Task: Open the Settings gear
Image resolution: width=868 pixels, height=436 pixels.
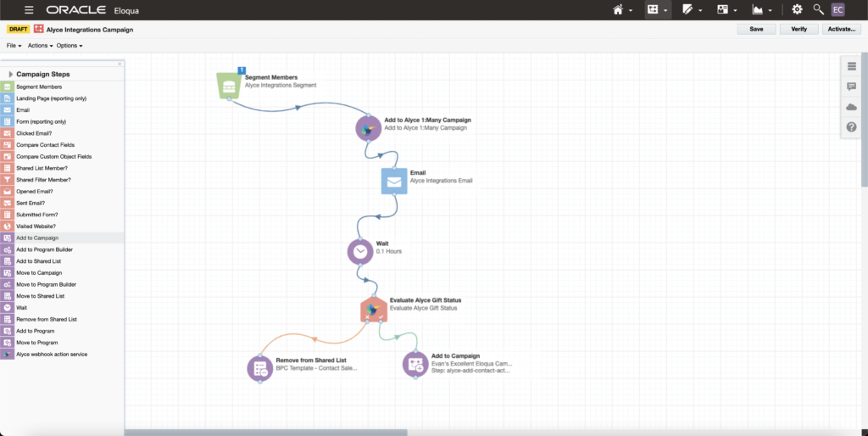Action: pyautogui.click(x=797, y=9)
